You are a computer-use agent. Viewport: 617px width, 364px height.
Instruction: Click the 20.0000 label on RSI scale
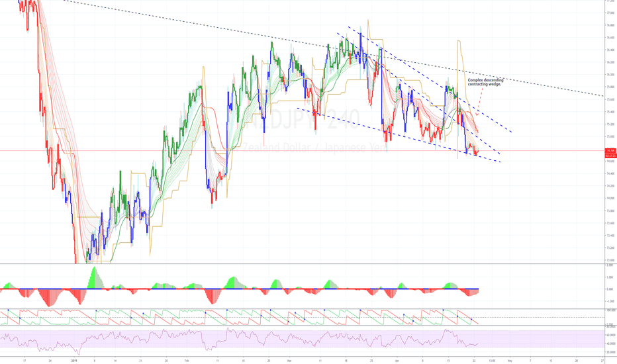[x=611, y=352]
